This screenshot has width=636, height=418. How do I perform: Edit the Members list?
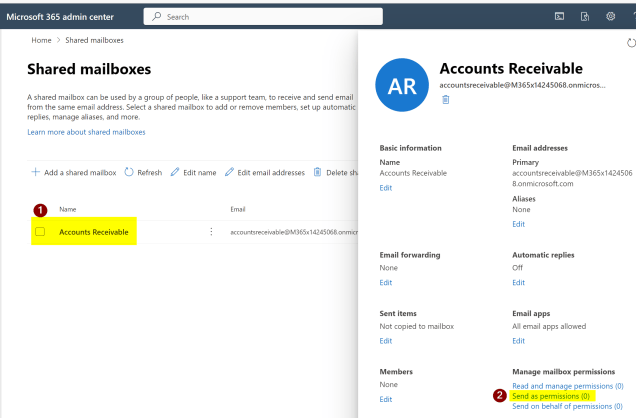click(386, 399)
